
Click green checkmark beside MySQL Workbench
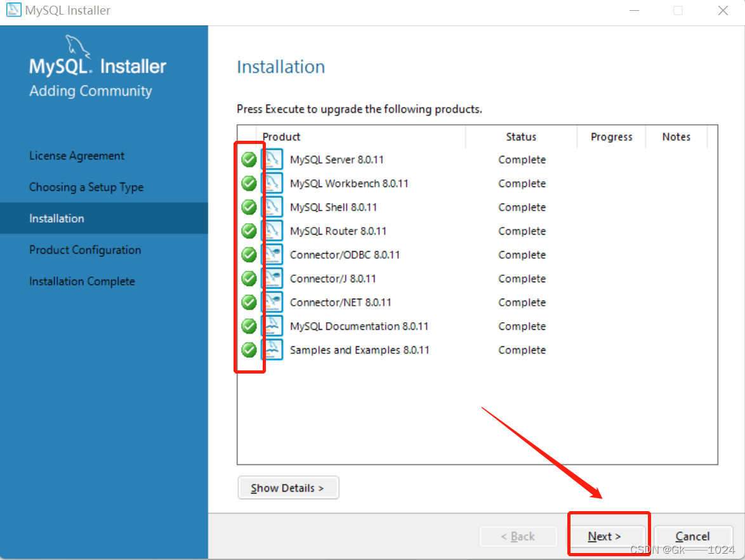(249, 183)
